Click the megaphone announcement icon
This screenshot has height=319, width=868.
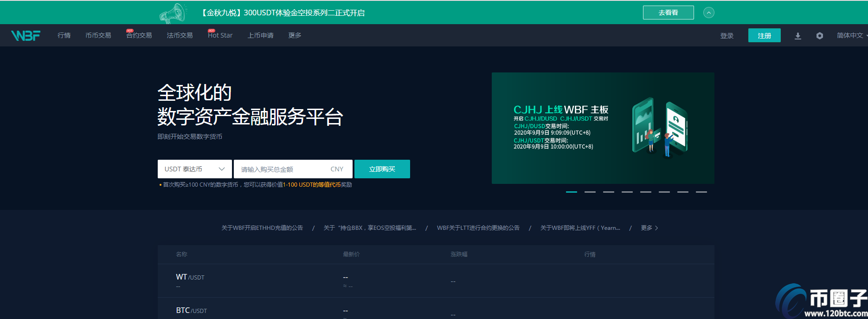click(173, 13)
